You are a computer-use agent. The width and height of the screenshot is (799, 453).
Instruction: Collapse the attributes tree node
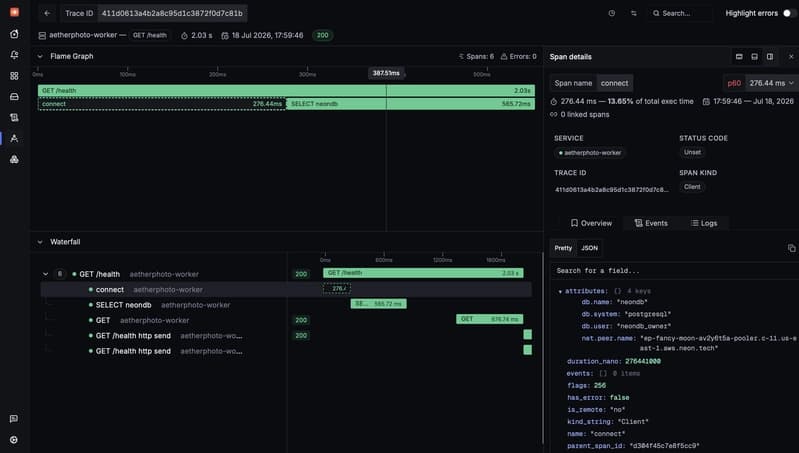tap(560, 291)
